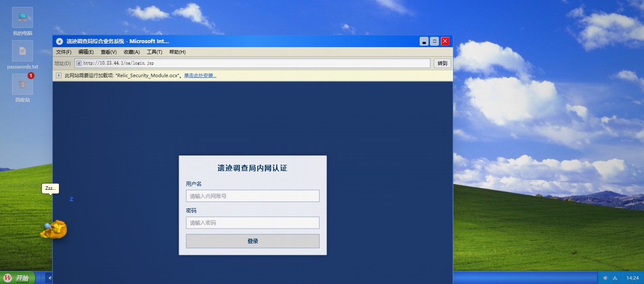
Task: Click the IE logo in the title bar
Action: click(60, 41)
